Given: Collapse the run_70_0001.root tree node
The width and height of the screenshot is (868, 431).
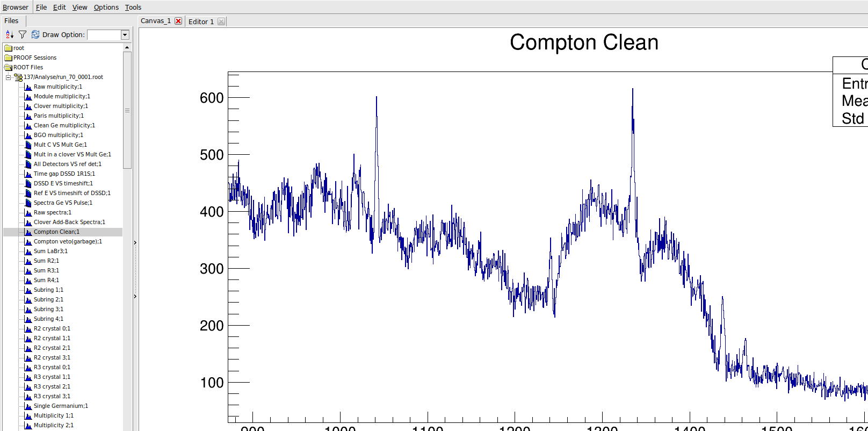Looking at the screenshot, I should coord(8,77).
